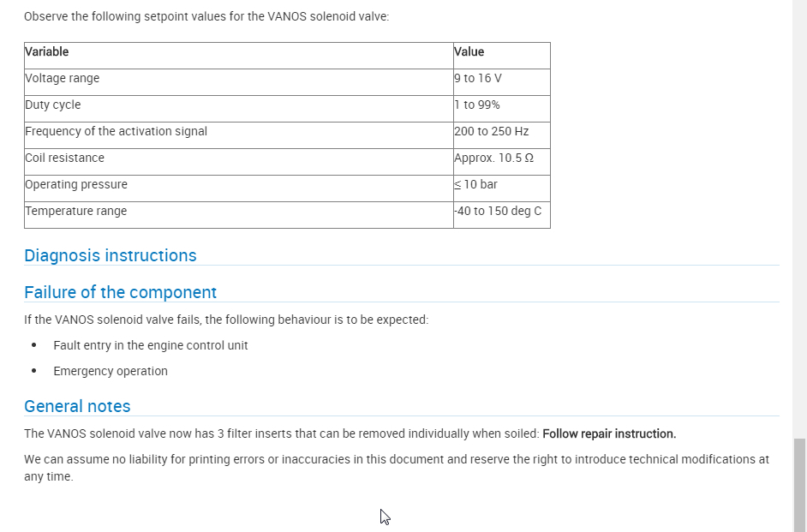Click the vertical scrollbar thumb
This screenshot has width=807, height=532.
[799, 484]
